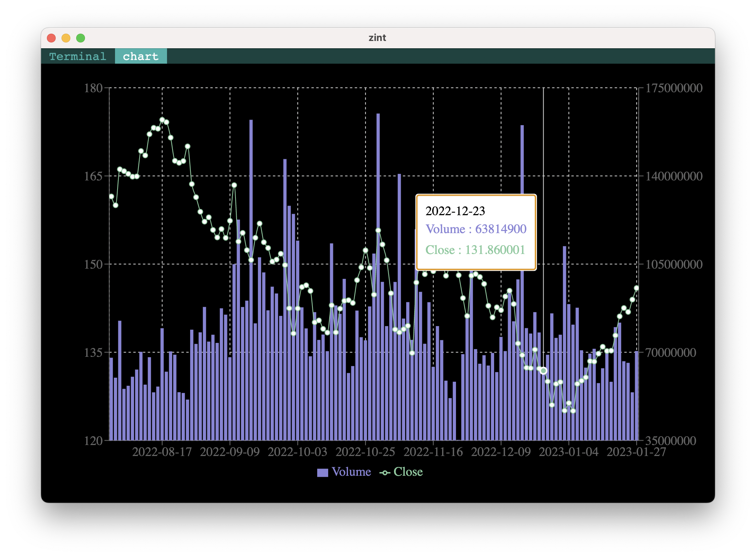Switch to the Terminal tab
The width and height of the screenshot is (756, 557).
coord(78,56)
